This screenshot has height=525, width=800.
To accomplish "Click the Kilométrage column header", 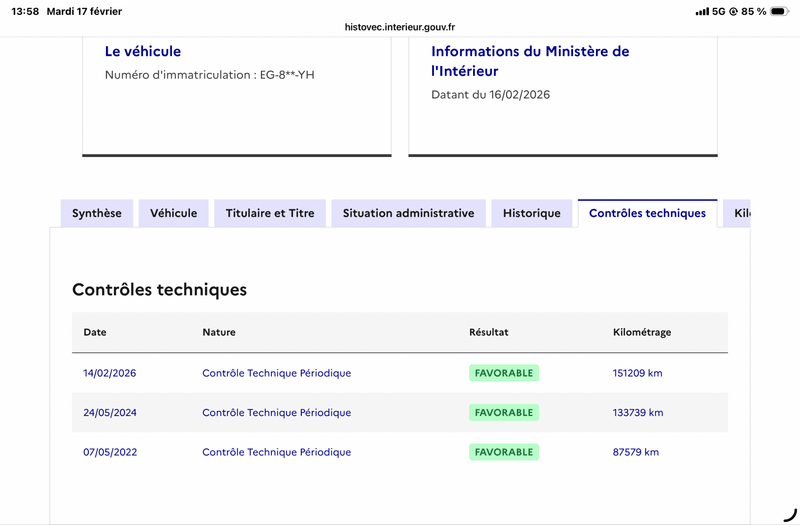I will coord(641,332).
